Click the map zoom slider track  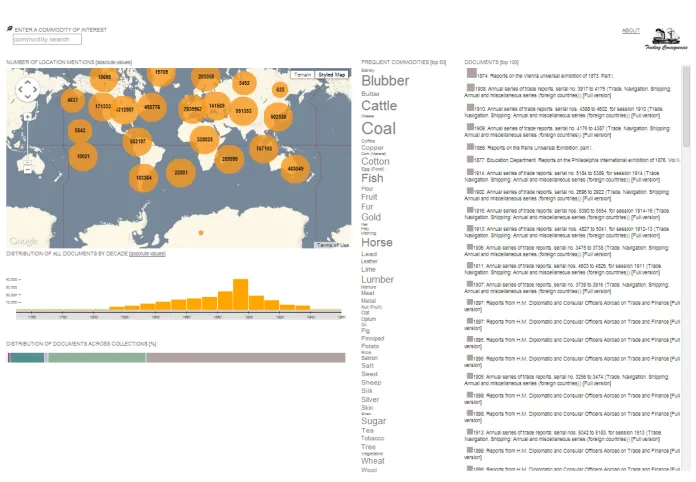(x=28, y=140)
